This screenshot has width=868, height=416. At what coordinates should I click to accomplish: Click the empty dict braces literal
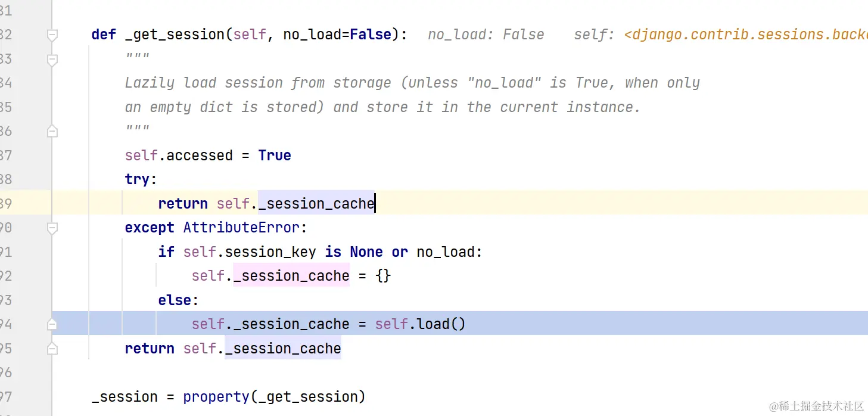tap(383, 276)
